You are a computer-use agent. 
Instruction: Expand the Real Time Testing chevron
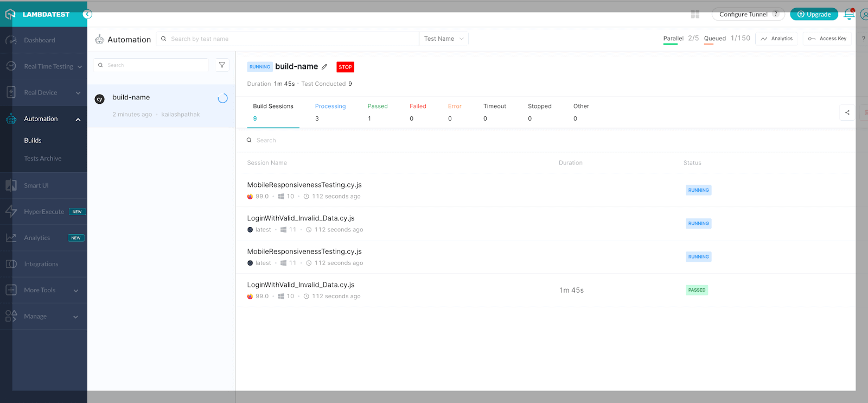tap(80, 67)
